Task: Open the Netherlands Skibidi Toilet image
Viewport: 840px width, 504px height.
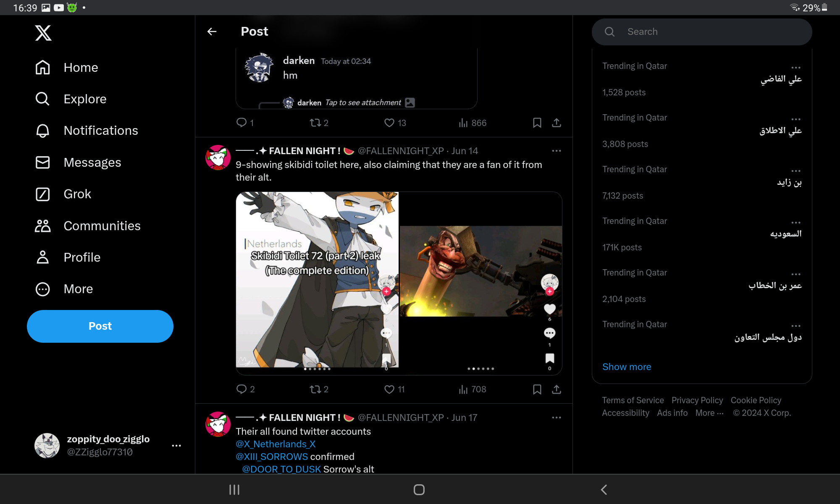Action: (317, 280)
